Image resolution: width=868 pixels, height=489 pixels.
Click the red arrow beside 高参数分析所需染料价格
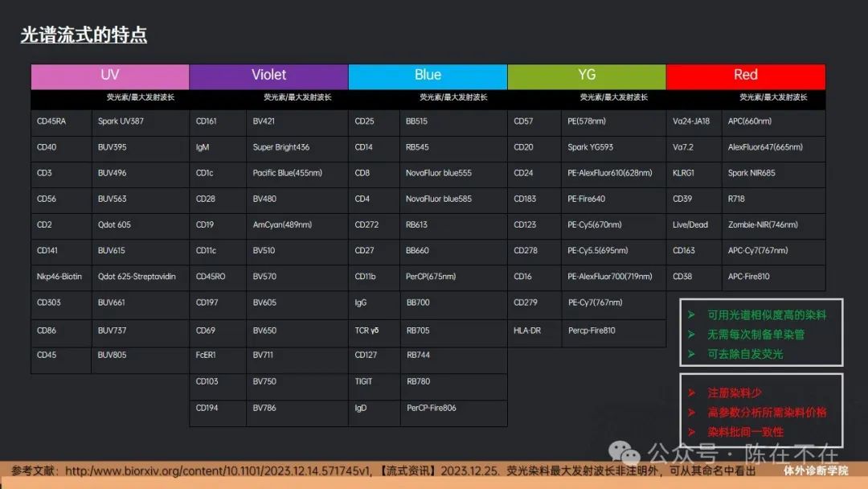690,413
